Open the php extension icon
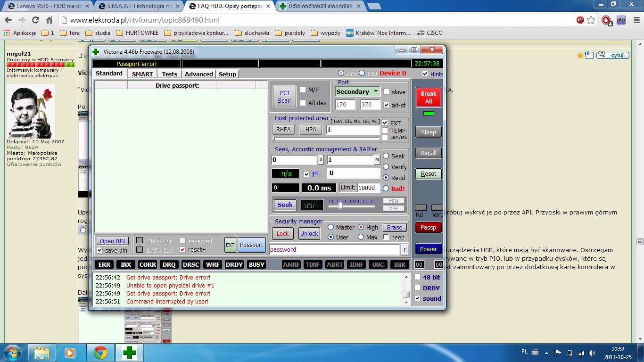The width and height of the screenshot is (644, 362). click(621, 20)
